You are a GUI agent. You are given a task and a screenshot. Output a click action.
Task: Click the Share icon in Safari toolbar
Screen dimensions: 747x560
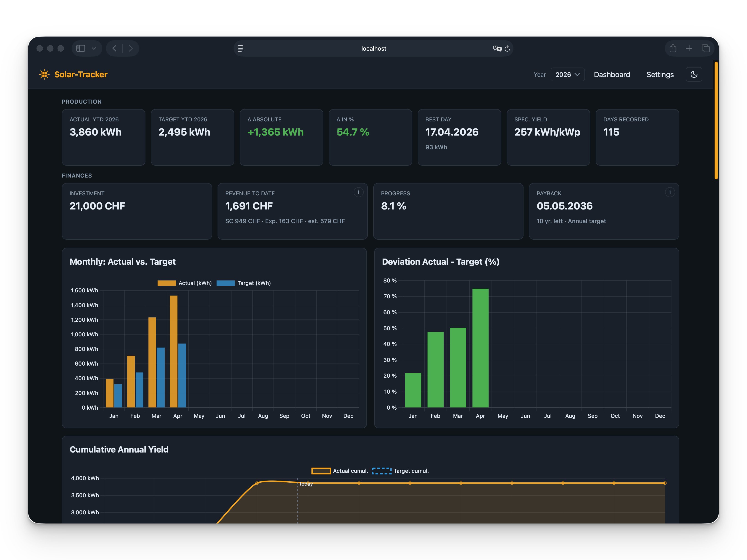[x=673, y=48]
